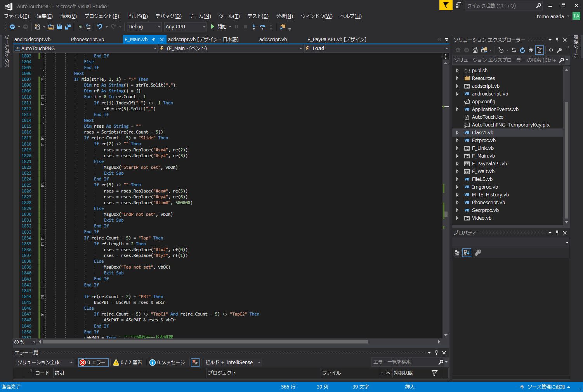Open the (F_Main イベント) dropdown
This screenshot has width=583, height=392.
pos(231,49)
